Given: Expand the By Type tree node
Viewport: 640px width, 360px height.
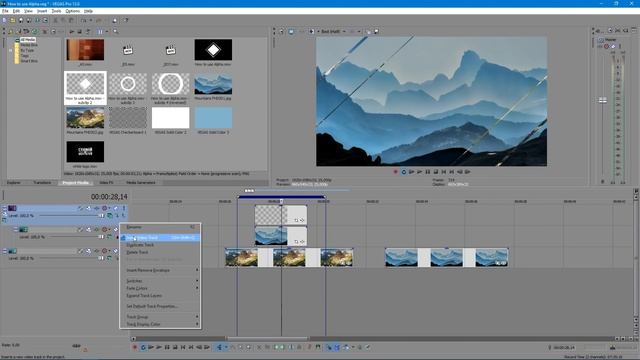Looking at the screenshot, I should (11, 50).
